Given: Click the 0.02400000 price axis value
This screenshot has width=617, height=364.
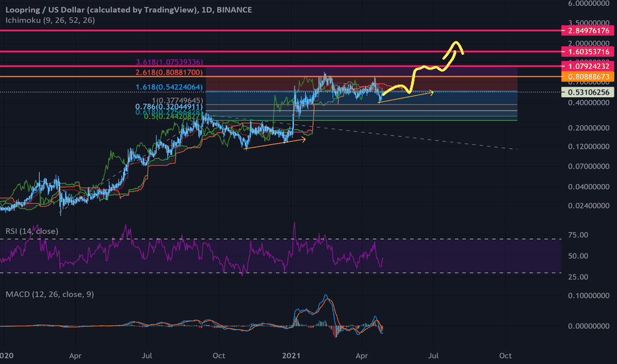Looking at the screenshot, I should (589, 206).
